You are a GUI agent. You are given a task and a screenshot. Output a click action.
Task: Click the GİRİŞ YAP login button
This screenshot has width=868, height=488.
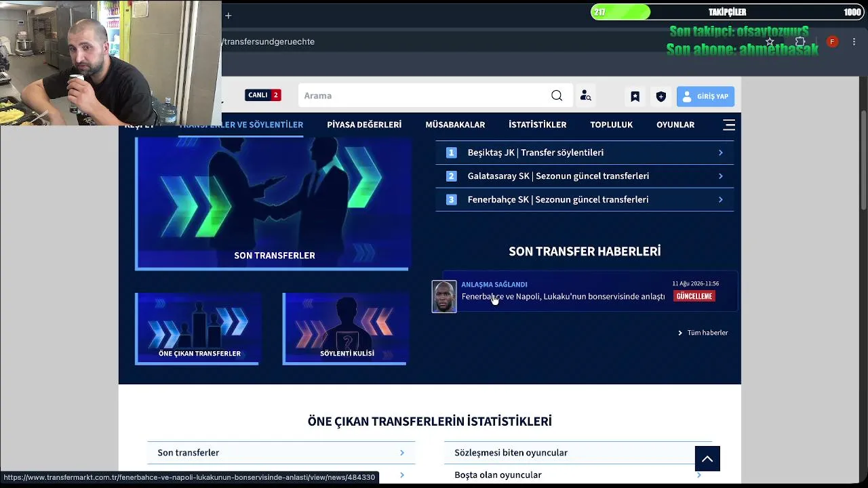[705, 96]
